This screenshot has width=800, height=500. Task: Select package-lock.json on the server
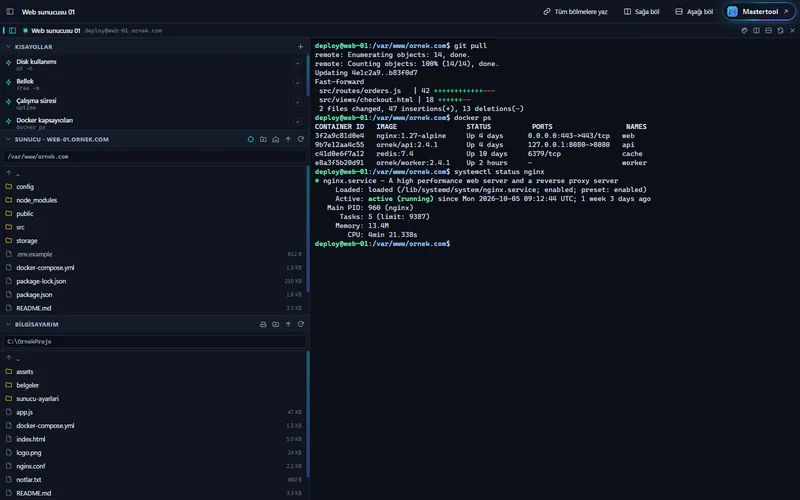coord(153,281)
